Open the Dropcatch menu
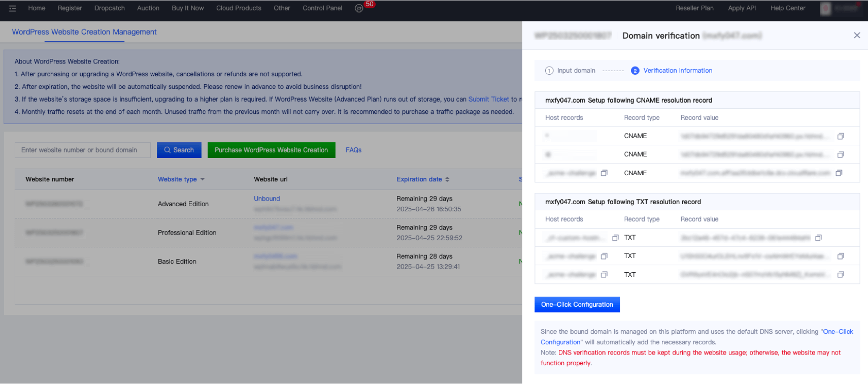This screenshot has width=868, height=384. coord(110,8)
